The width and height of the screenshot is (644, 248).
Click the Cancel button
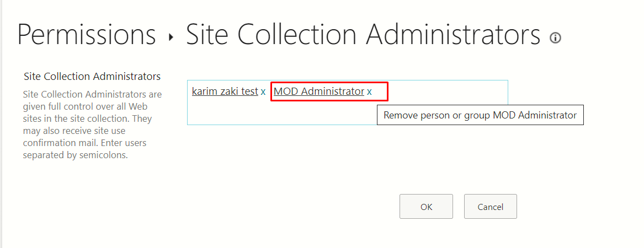(491, 207)
